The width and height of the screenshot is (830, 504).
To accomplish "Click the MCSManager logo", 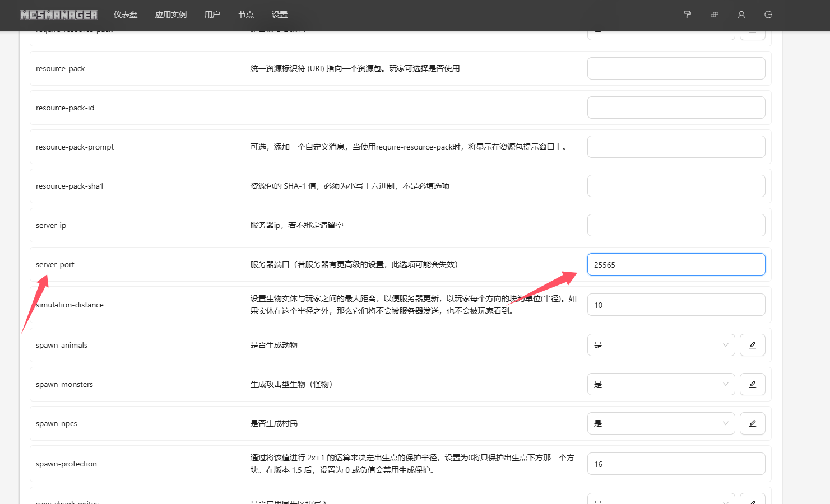I will click(59, 15).
